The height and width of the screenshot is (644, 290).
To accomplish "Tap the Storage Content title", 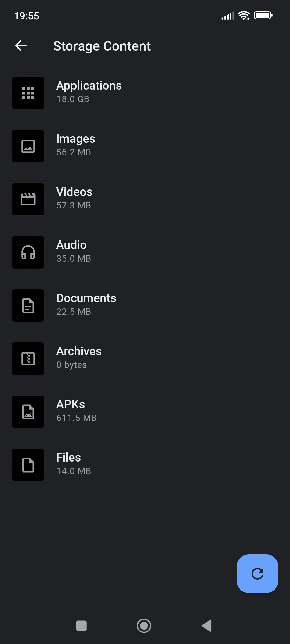I will click(102, 46).
